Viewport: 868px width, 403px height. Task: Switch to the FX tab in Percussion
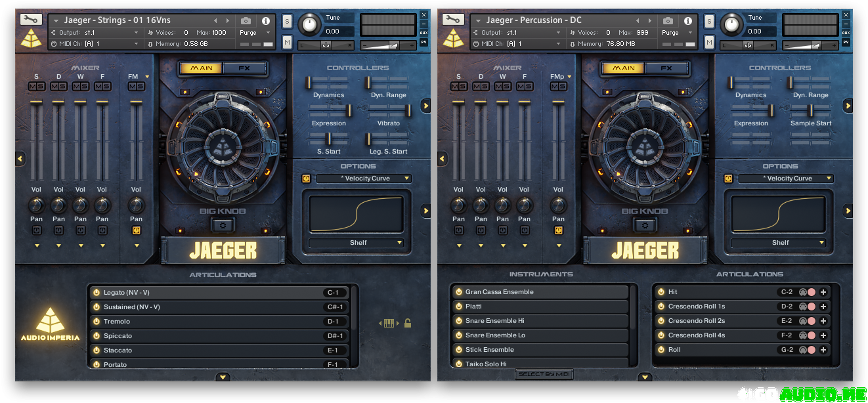click(666, 68)
